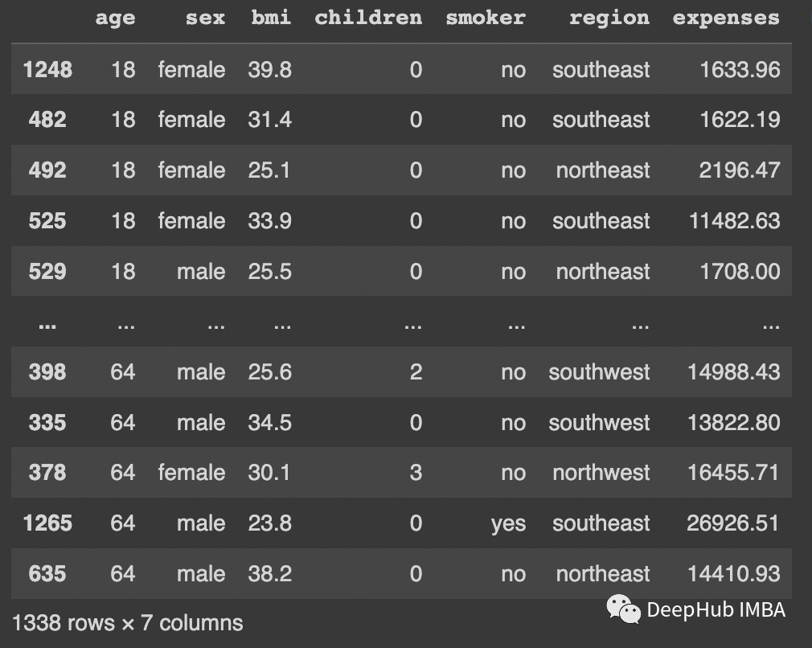Click the "region" column header
The width and height of the screenshot is (812, 648).
click(609, 18)
